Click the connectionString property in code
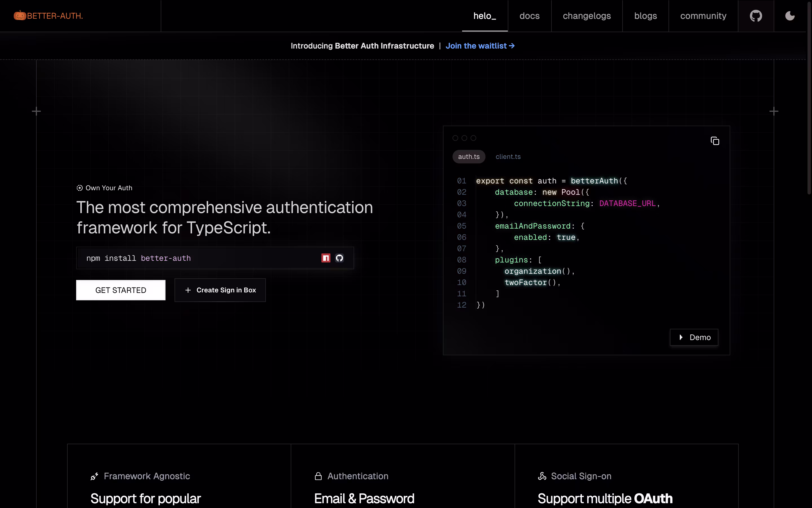 coord(552,203)
